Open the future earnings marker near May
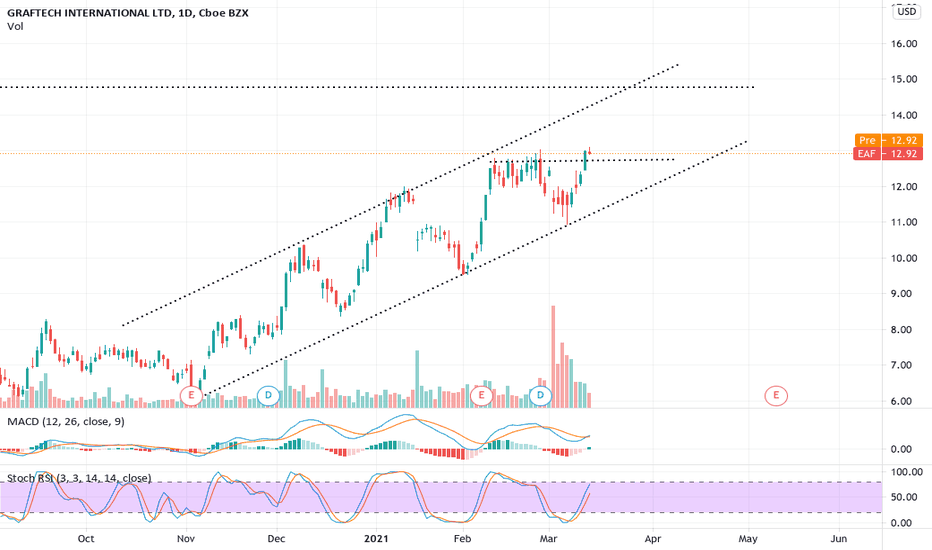The image size is (932, 550). pyautogui.click(x=776, y=395)
